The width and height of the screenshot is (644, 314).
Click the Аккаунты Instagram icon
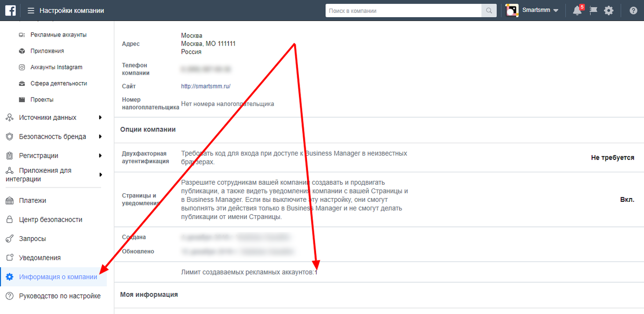pyautogui.click(x=22, y=67)
